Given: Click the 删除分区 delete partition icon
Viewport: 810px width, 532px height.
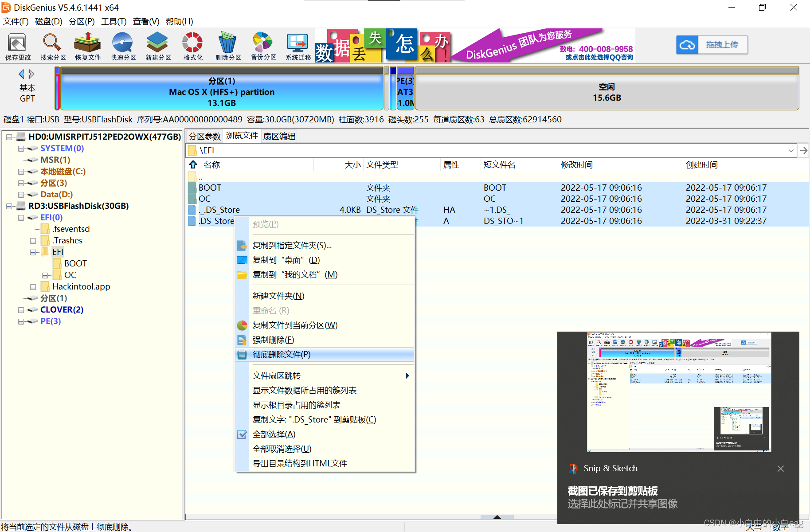Looking at the screenshot, I should (x=228, y=46).
